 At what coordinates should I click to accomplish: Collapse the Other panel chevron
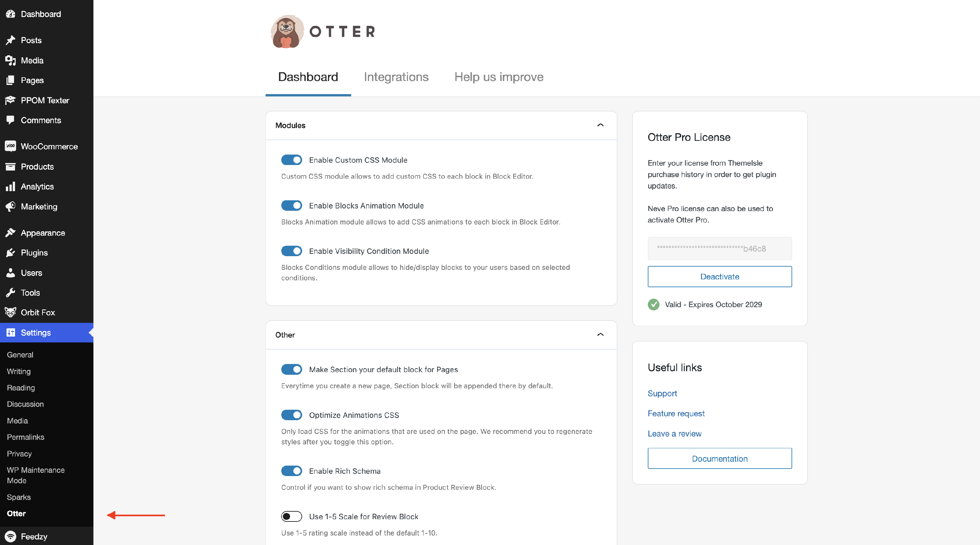click(600, 335)
